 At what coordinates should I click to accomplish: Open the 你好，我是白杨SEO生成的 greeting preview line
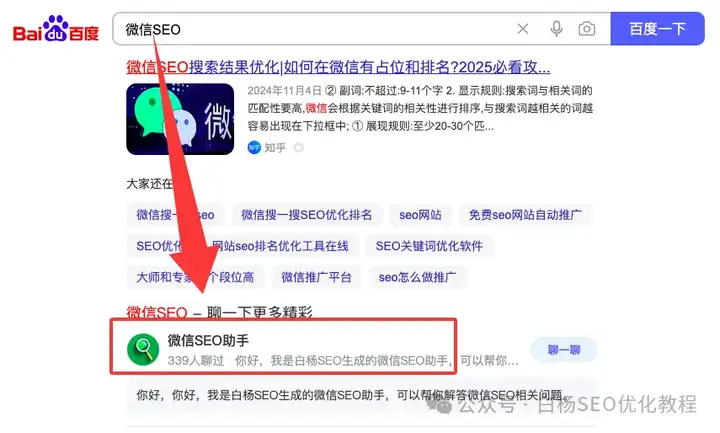(361, 395)
